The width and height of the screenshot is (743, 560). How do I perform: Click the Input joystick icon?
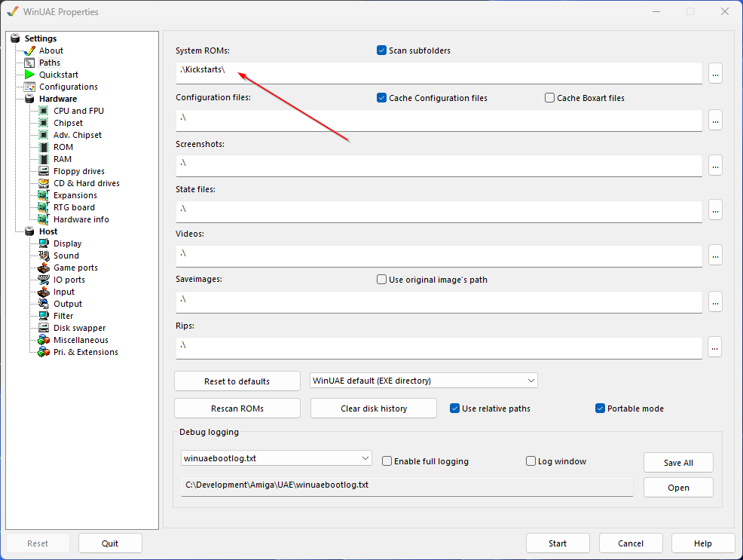44,292
